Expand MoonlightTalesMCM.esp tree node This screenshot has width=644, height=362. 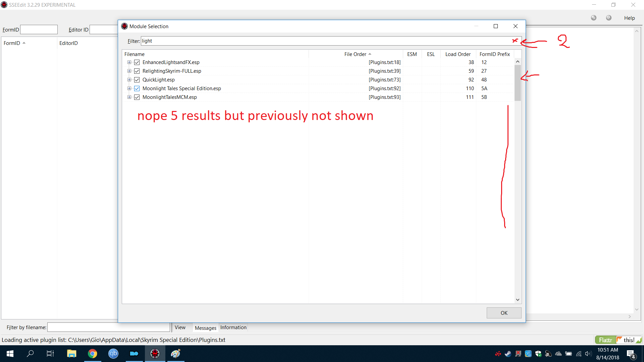[129, 97]
